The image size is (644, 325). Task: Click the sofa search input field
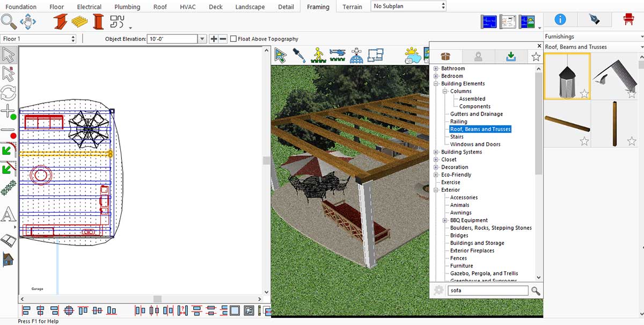(x=488, y=291)
